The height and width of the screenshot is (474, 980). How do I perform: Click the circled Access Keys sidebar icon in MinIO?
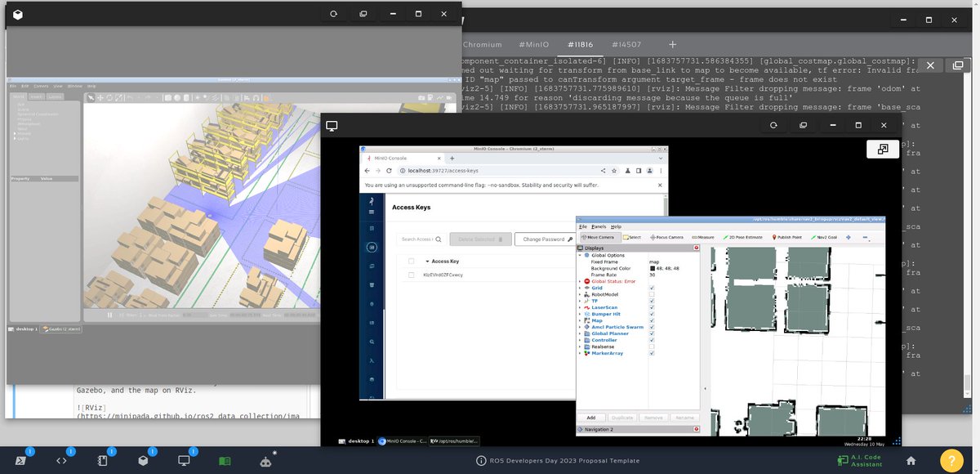click(372, 247)
